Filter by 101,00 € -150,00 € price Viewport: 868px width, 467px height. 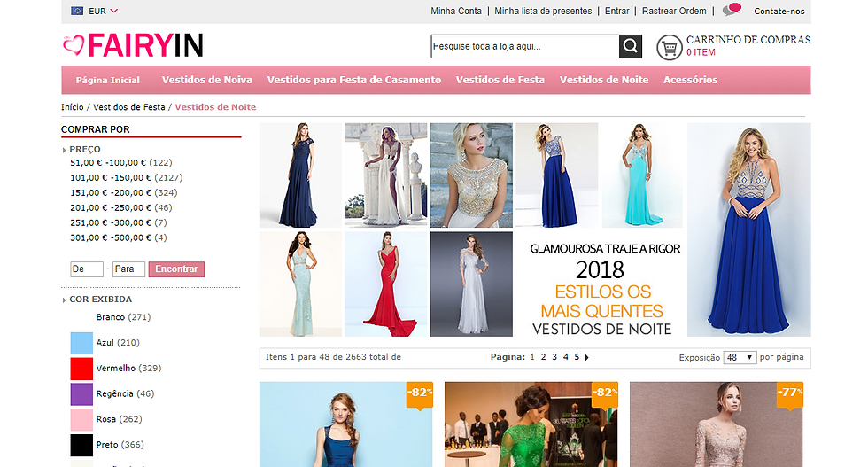(126, 178)
